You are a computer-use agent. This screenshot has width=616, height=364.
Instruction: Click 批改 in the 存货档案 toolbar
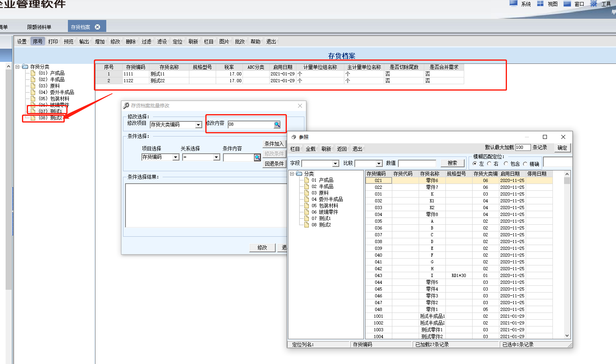pos(240,42)
